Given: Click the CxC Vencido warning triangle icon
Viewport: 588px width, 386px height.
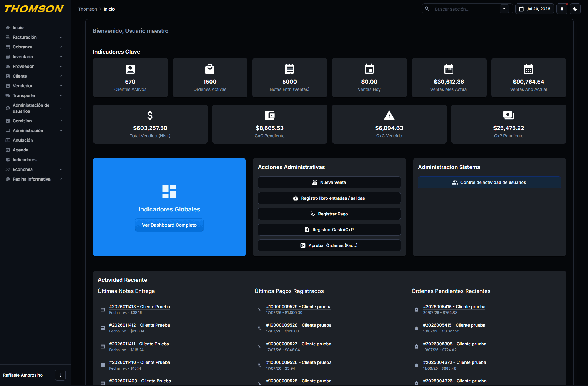Looking at the screenshot, I should (x=389, y=115).
